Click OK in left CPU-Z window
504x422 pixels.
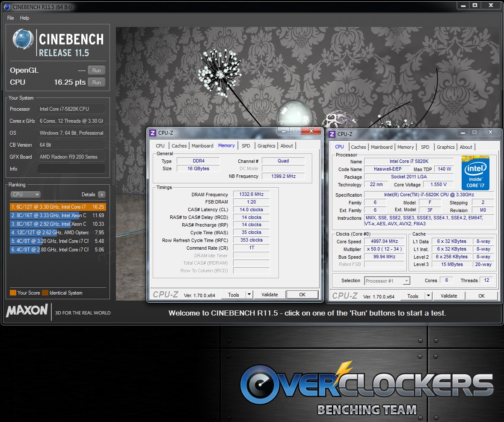pyautogui.click(x=302, y=295)
